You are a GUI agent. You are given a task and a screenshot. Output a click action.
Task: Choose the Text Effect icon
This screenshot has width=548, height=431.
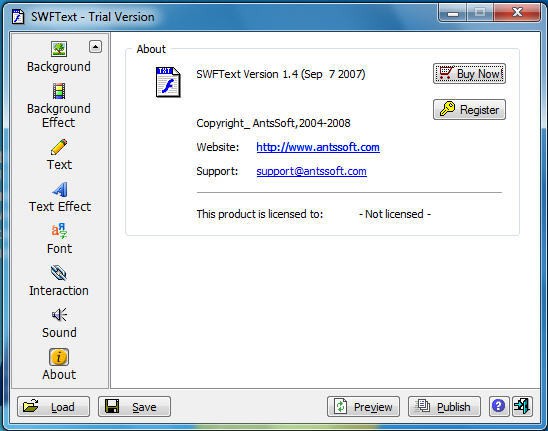coord(60,189)
